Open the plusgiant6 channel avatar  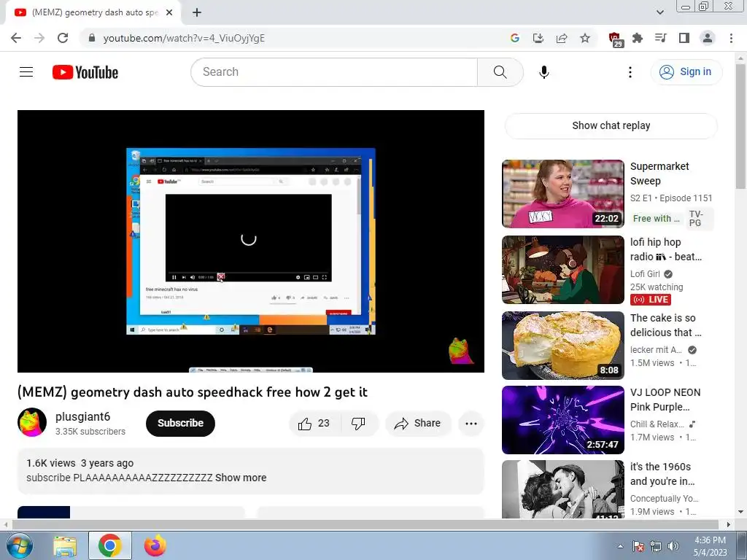(x=32, y=422)
